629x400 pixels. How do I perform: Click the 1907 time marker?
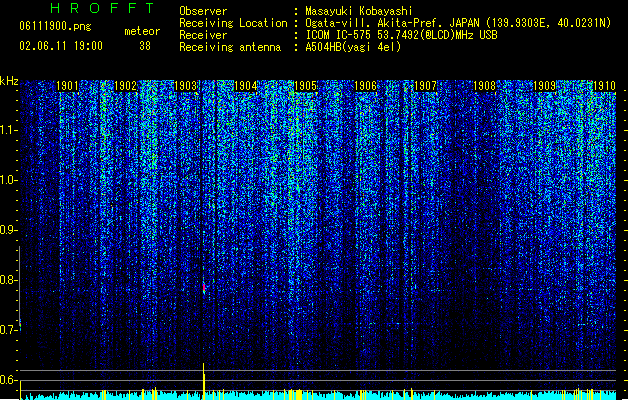point(425,86)
